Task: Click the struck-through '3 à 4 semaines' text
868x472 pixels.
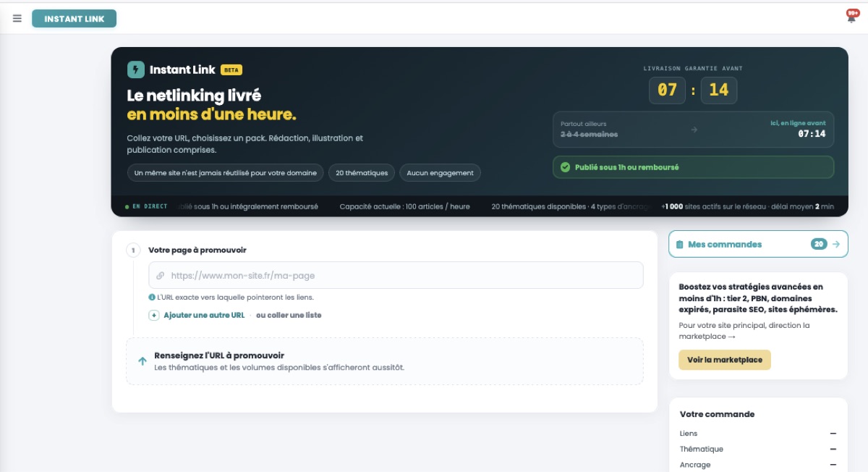Action: click(590, 135)
